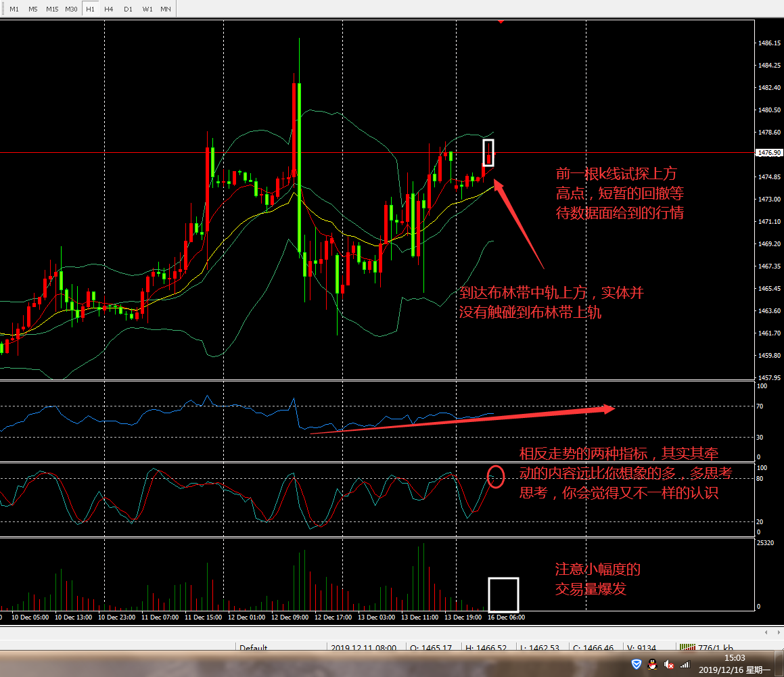The width and height of the screenshot is (784, 677).
Task: Open the D1 daily timeframe
Action: coord(128,9)
